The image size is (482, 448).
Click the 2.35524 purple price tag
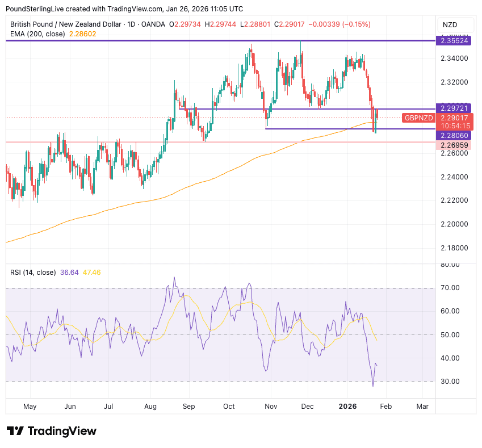(x=454, y=41)
